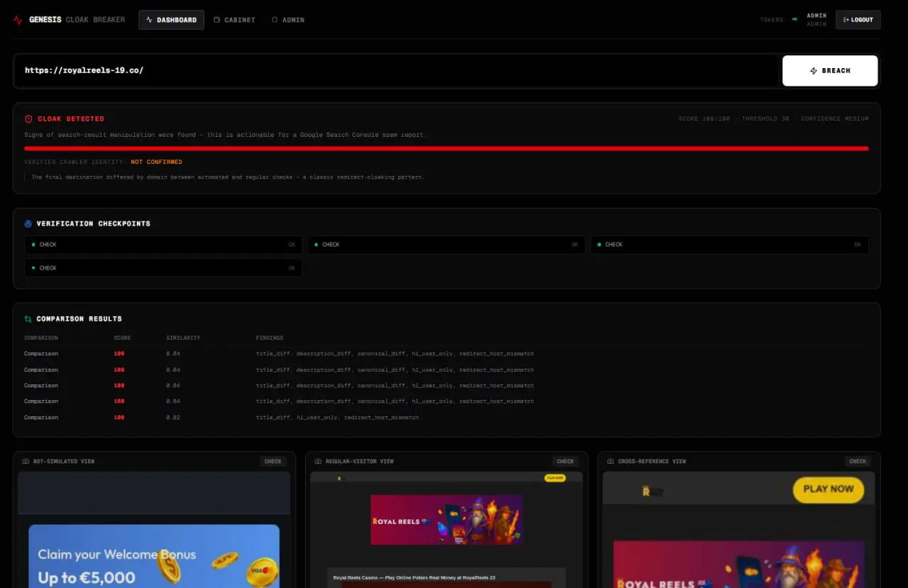
Task: Click the green arrow icon beside Tokens
Action: (794, 20)
